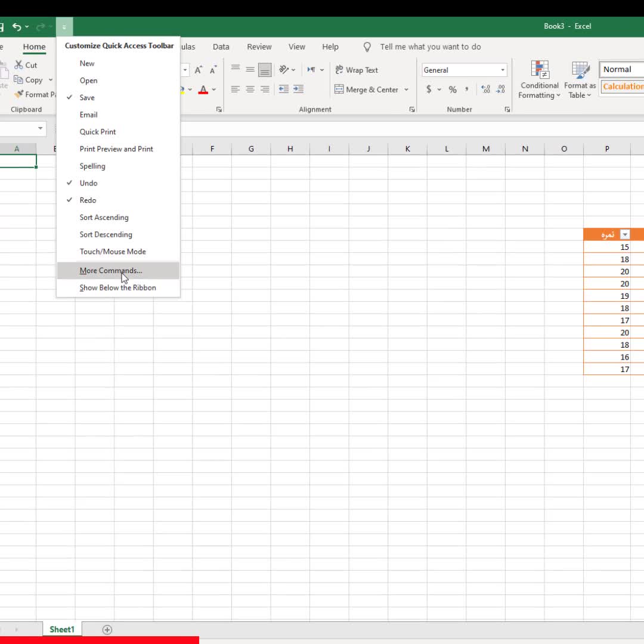Click the red Font Color swatch

pyautogui.click(x=203, y=89)
